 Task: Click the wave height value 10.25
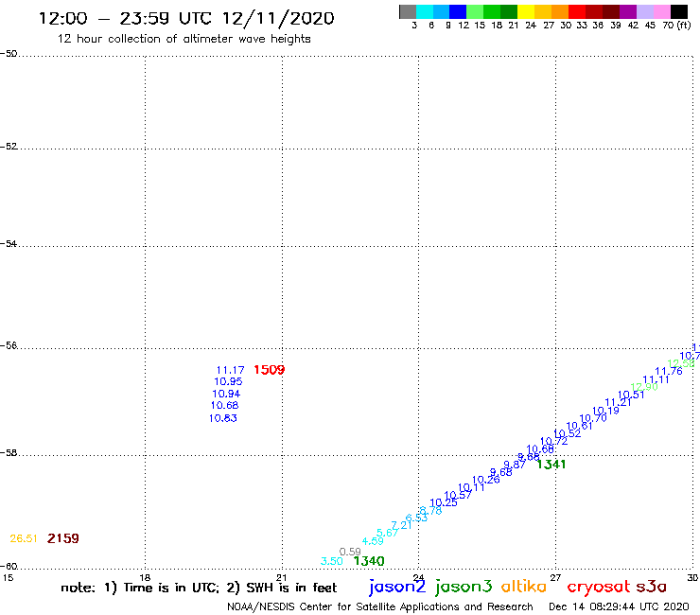coord(444,503)
